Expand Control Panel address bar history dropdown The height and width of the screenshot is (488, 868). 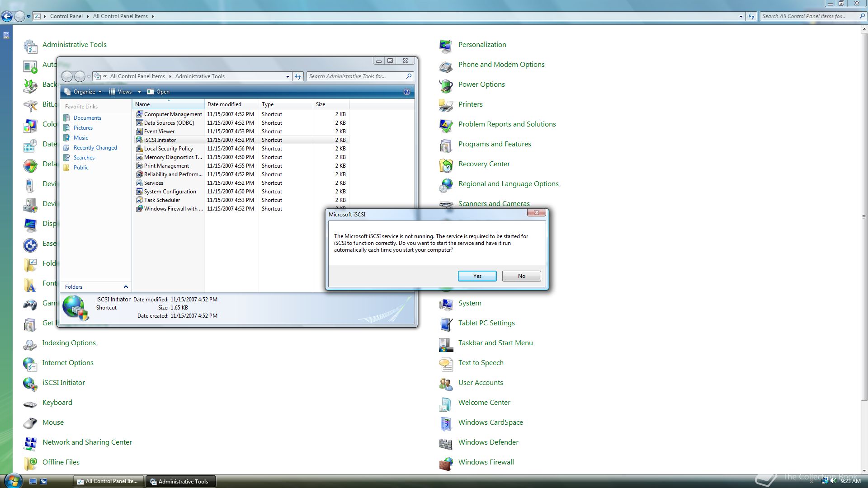point(741,16)
